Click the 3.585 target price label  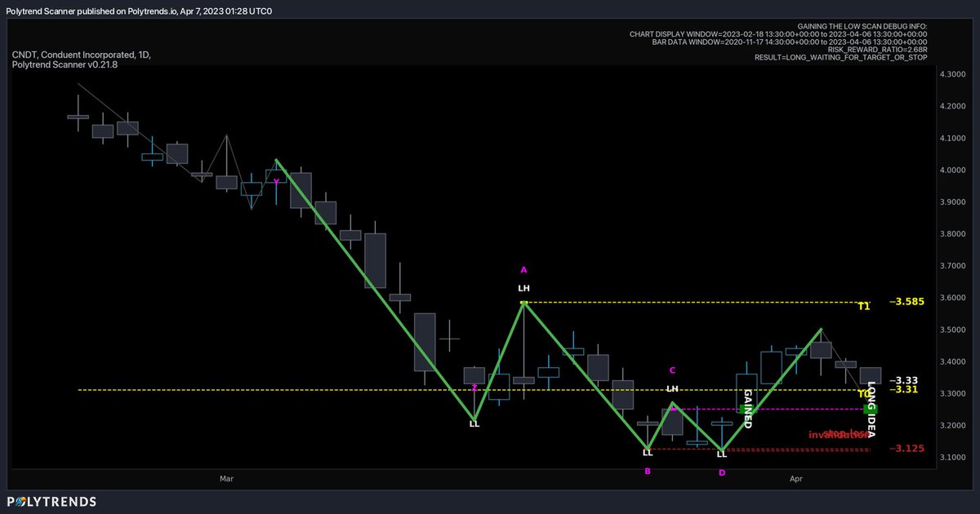pyautogui.click(x=906, y=302)
